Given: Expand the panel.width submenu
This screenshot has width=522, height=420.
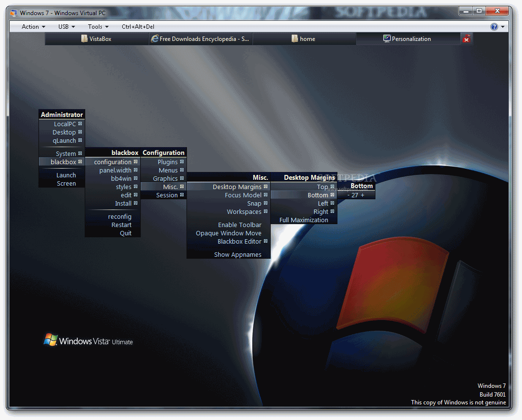Looking at the screenshot, I should [x=113, y=170].
